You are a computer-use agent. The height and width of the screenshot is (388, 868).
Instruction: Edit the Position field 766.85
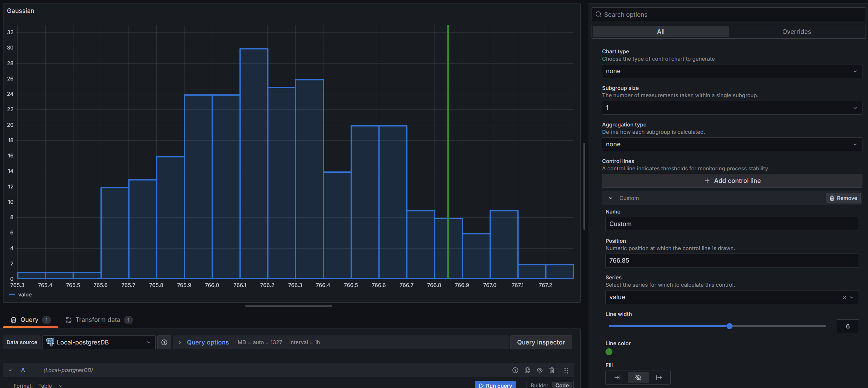(732, 261)
